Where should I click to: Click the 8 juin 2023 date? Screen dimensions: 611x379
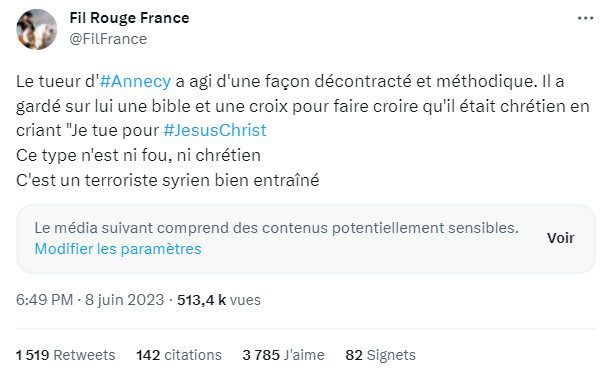tap(125, 300)
